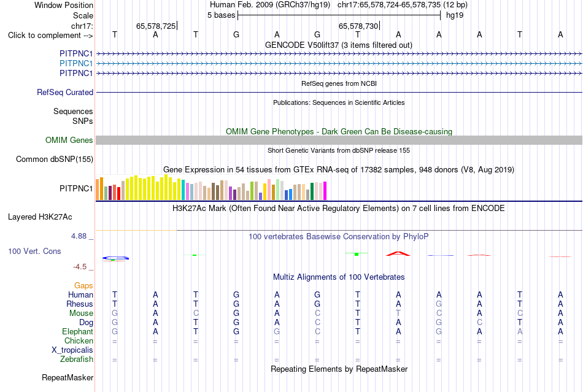Screen dimensions: 583x392
Task: Select the X_tropicalis species row label
Action: 72,350
